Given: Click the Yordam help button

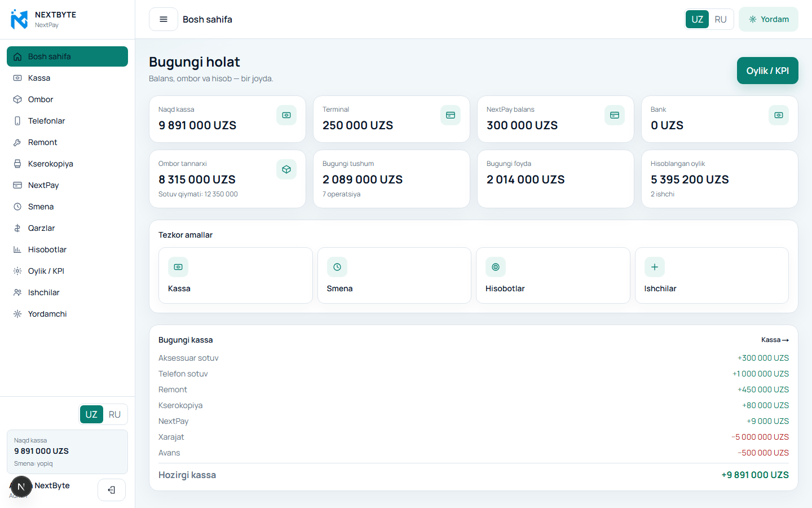Looking at the screenshot, I should click(x=769, y=19).
